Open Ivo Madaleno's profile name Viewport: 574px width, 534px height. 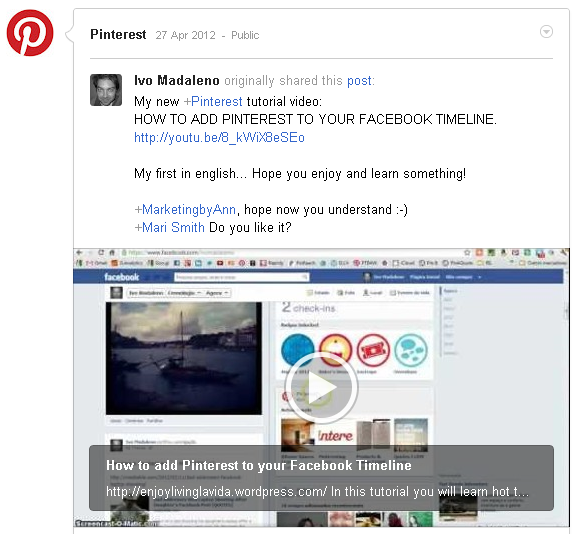(x=177, y=81)
